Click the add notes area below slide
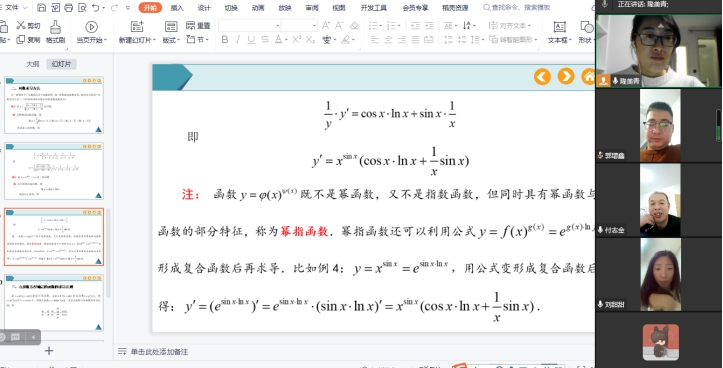 tap(159, 352)
